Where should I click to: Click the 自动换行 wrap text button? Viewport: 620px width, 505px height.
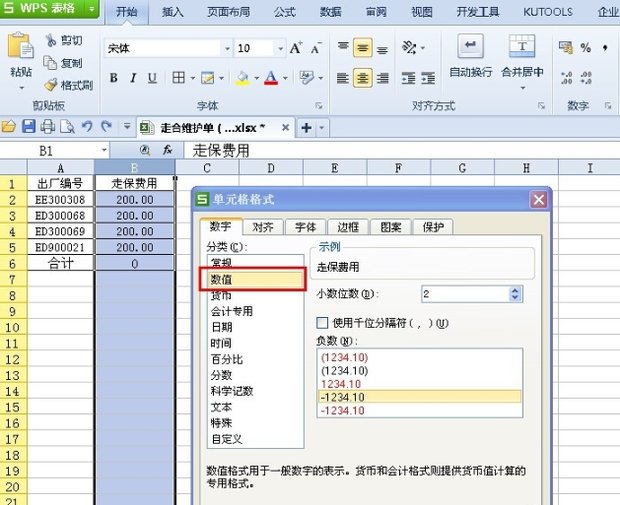(471, 55)
